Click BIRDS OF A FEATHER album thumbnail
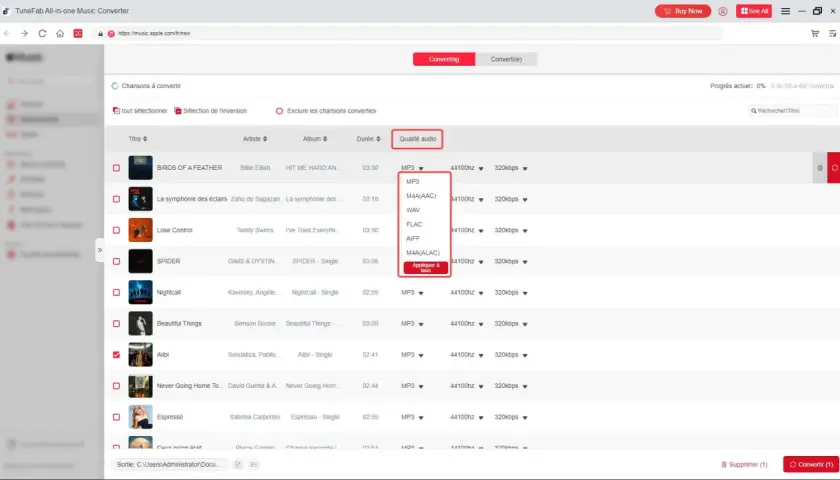Image resolution: width=840 pixels, height=480 pixels. tap(140, 168)
